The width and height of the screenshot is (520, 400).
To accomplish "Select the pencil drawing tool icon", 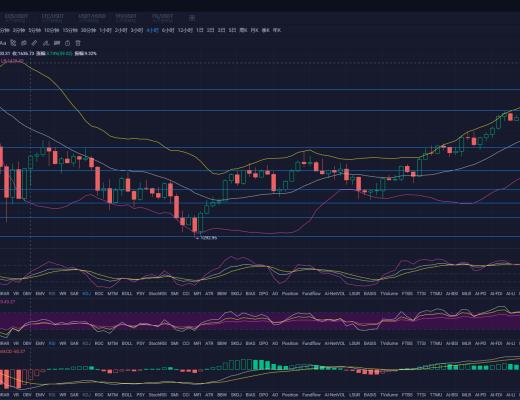I will tap(35, 43).
